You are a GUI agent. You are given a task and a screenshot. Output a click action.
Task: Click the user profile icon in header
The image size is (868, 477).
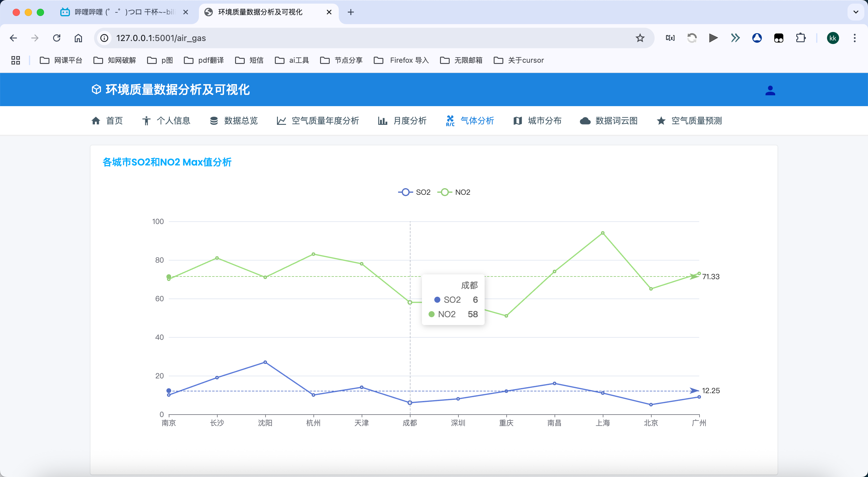pyautogui.click(x=770, y=90)
